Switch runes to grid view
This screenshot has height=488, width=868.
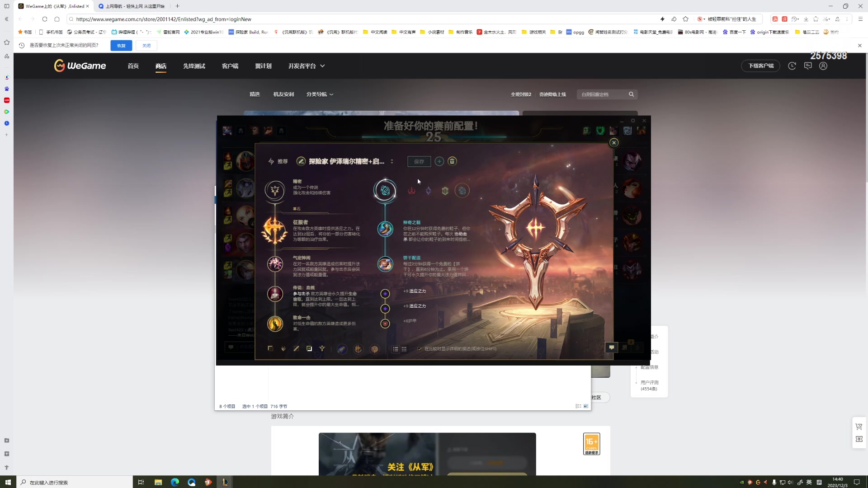click(404, 349)
